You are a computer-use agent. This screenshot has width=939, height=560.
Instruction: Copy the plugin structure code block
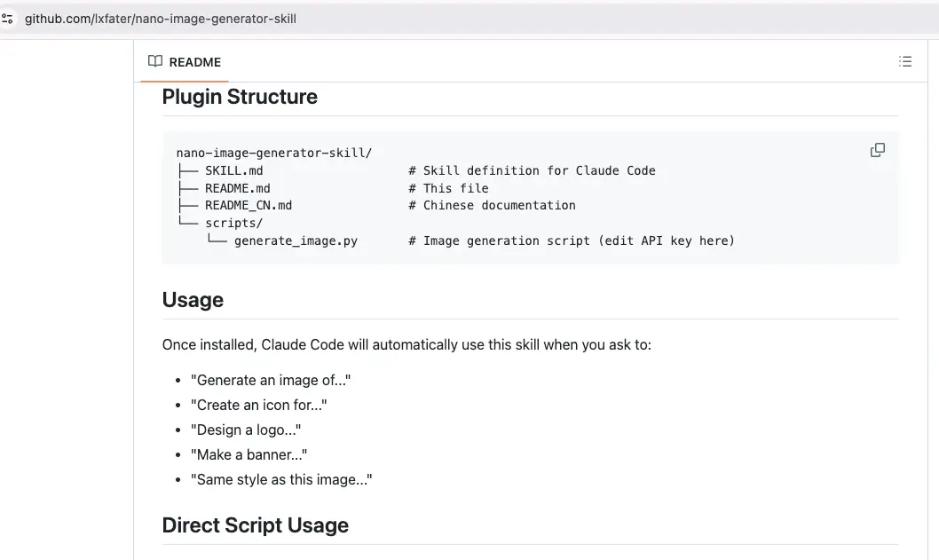pyautogui.click(x=878, y=150)
